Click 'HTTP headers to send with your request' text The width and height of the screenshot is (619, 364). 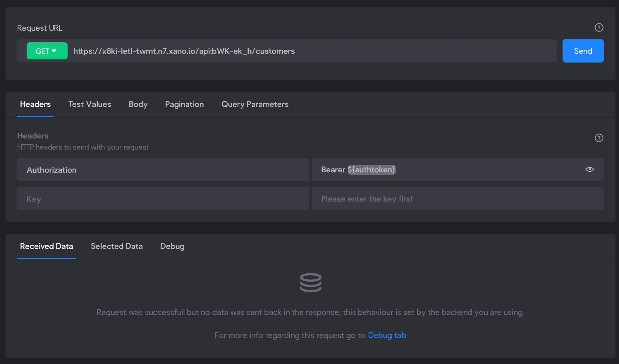[83, 147]
